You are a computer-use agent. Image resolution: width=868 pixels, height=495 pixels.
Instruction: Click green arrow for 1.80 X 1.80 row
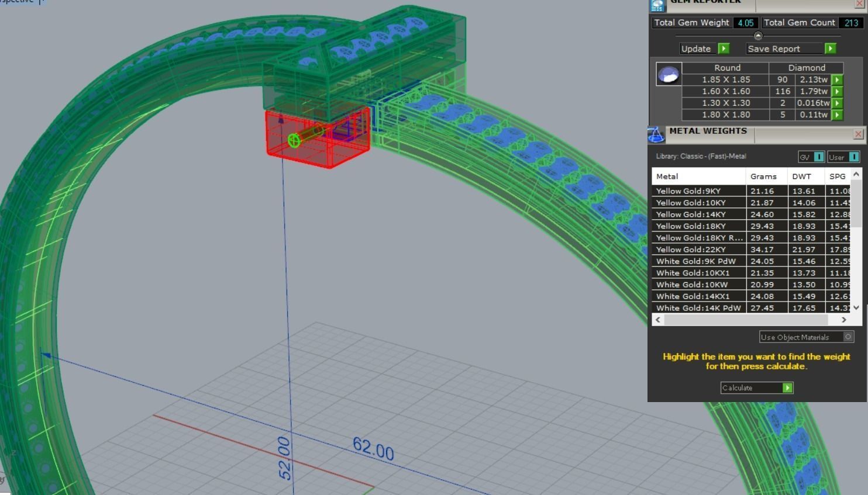coord(838,115)
